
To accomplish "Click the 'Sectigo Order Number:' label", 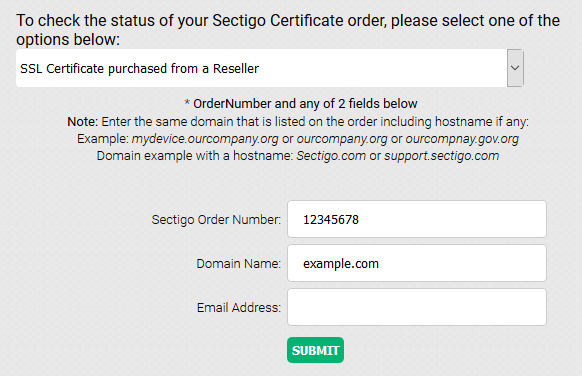I will [x=216, y=219].
